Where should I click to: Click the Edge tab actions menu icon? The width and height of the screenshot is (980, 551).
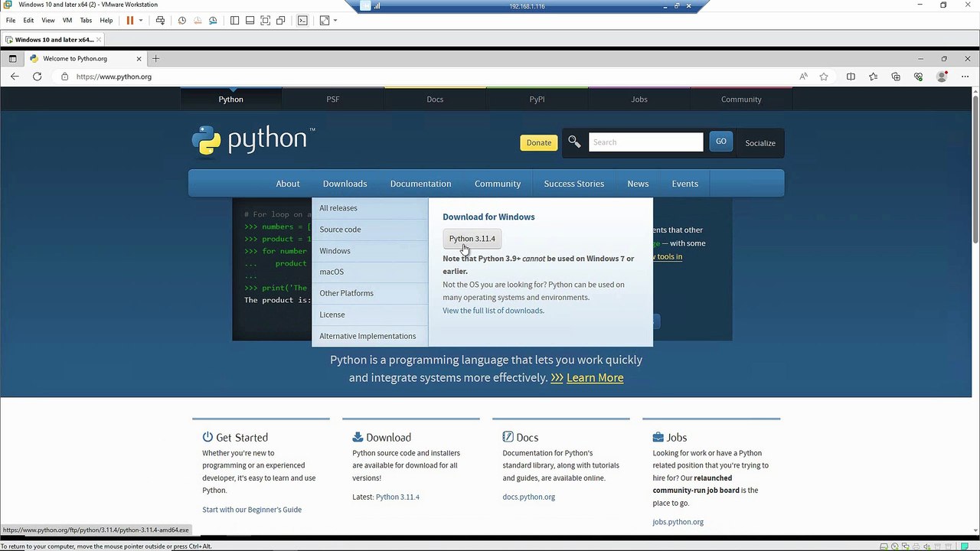[x=12, y=58]
